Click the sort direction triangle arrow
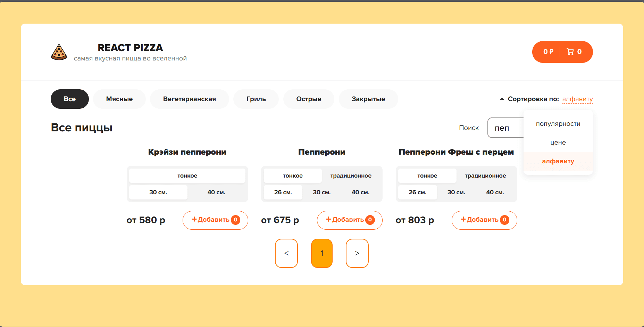The image size is (644, 327). click(502, 99)
